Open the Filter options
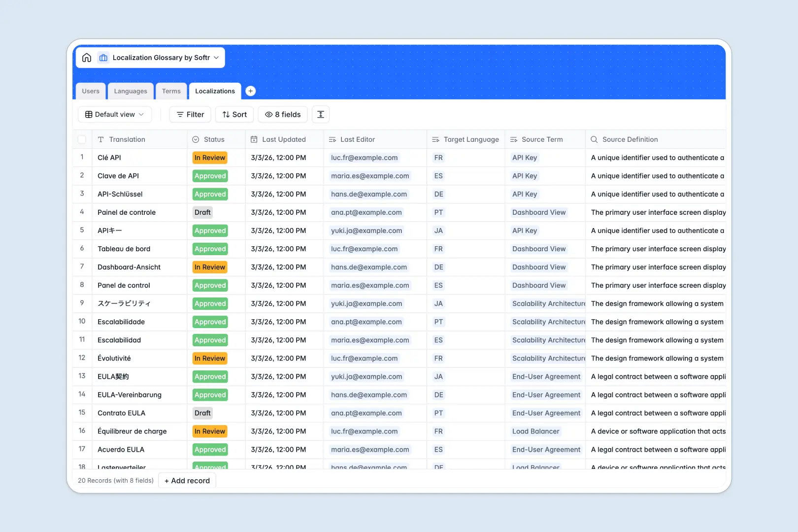Screen dimensions: 798x532 (x=190, y=114)
